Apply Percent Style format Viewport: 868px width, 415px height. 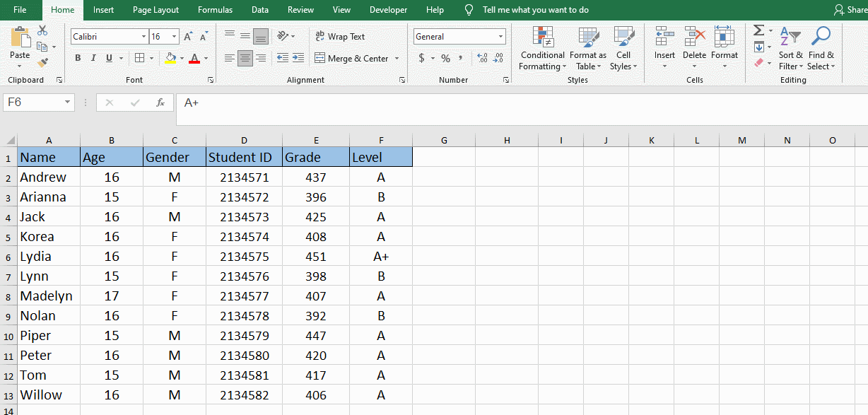tap(445, 58)
